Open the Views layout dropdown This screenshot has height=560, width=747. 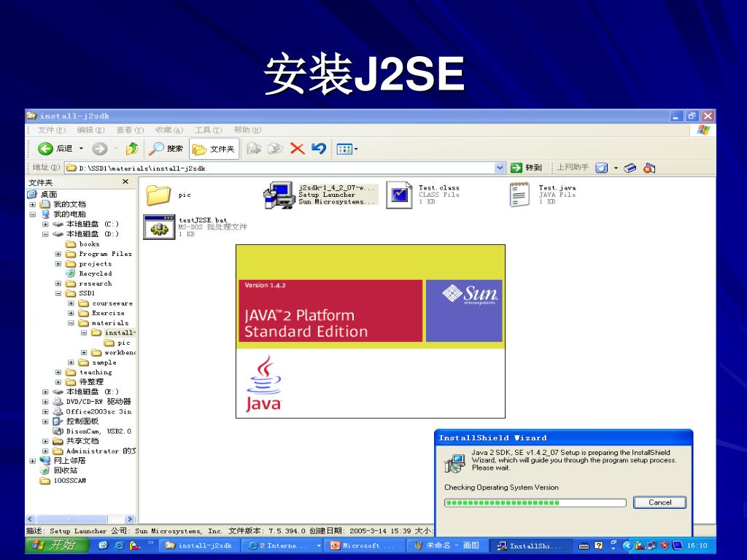[x=347, y=149]
